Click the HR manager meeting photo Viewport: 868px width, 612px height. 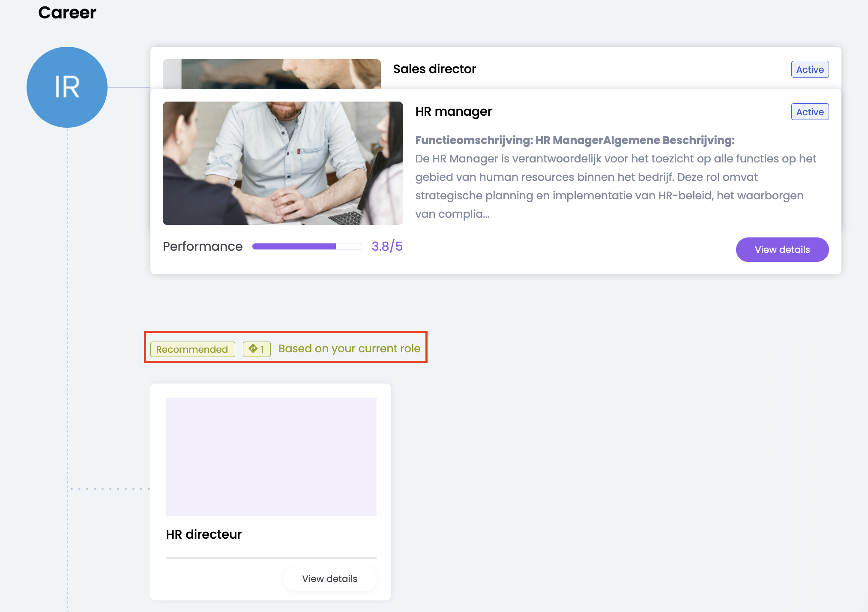[282, 163]
